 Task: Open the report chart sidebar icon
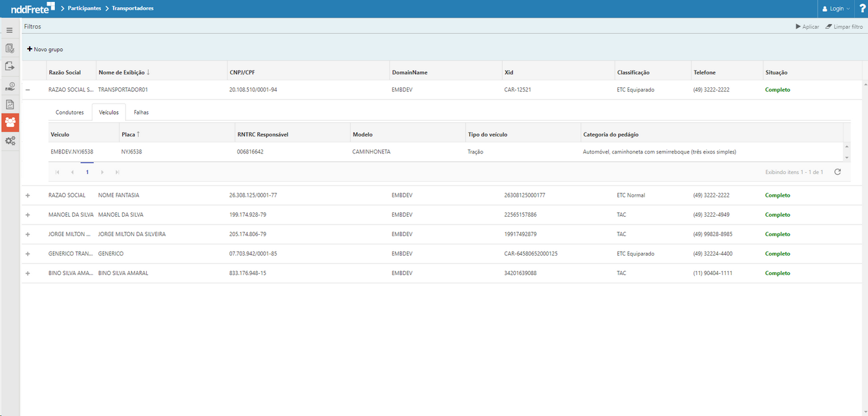click(x=10, y=104)
